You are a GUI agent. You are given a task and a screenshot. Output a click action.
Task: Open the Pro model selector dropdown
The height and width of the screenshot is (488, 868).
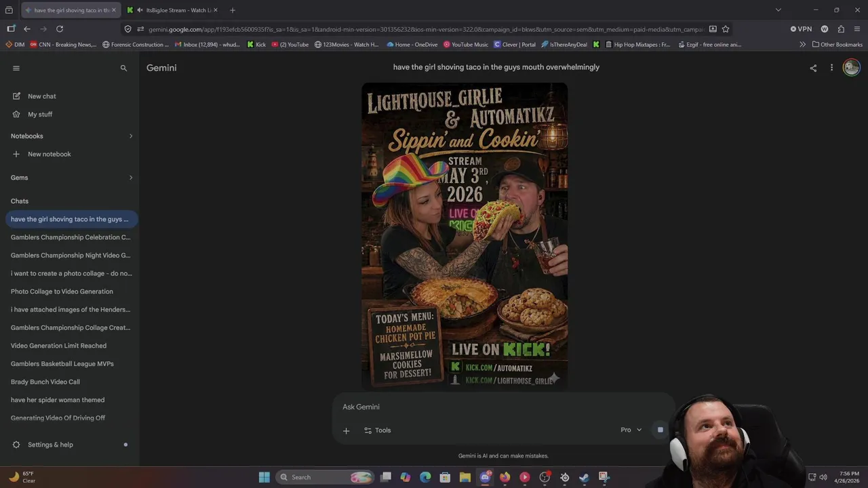pos(631,430)
